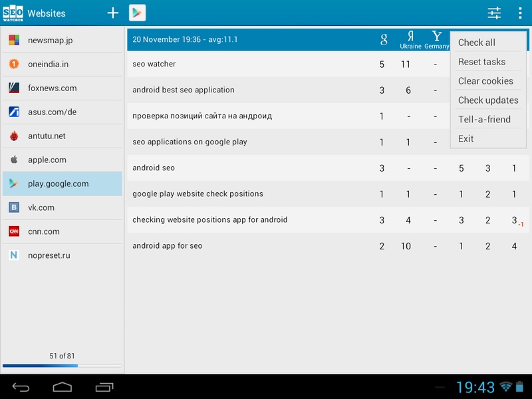The height and width of the screenshot is (399, 532).
Task: Click cnn.com red favicon
Action: point(14,231)
